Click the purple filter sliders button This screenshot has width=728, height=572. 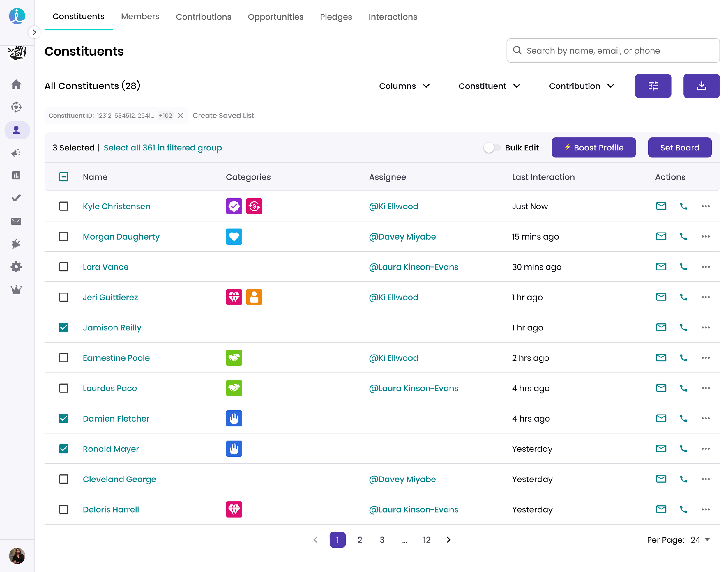pos(653,86)
